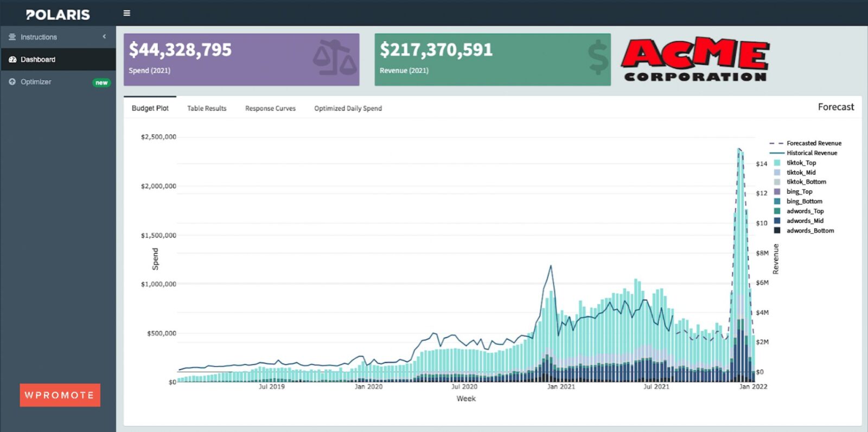
Task: Click the adwords_Bottom color swatch in legend
Action: (777, 231)
